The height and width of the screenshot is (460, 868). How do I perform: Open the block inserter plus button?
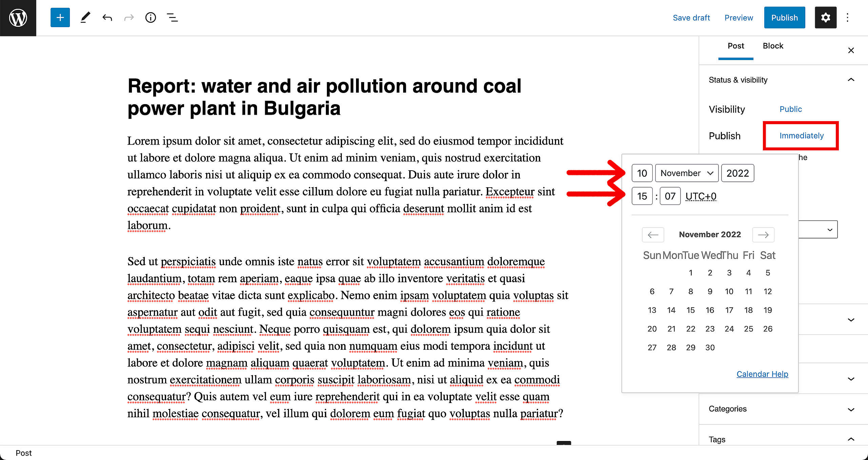click(x=60, y=18)
